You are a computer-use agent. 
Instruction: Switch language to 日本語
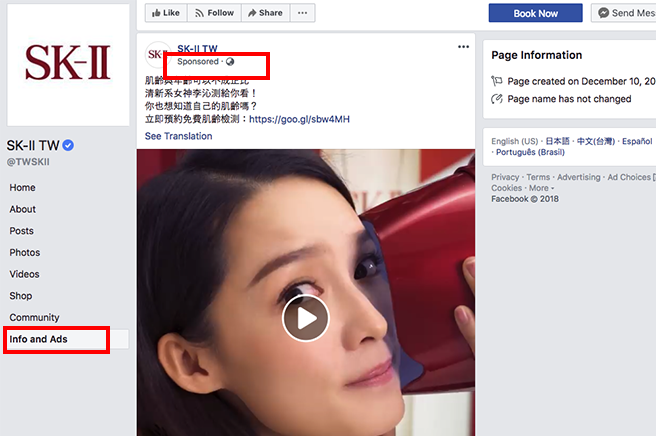point(557,141)
